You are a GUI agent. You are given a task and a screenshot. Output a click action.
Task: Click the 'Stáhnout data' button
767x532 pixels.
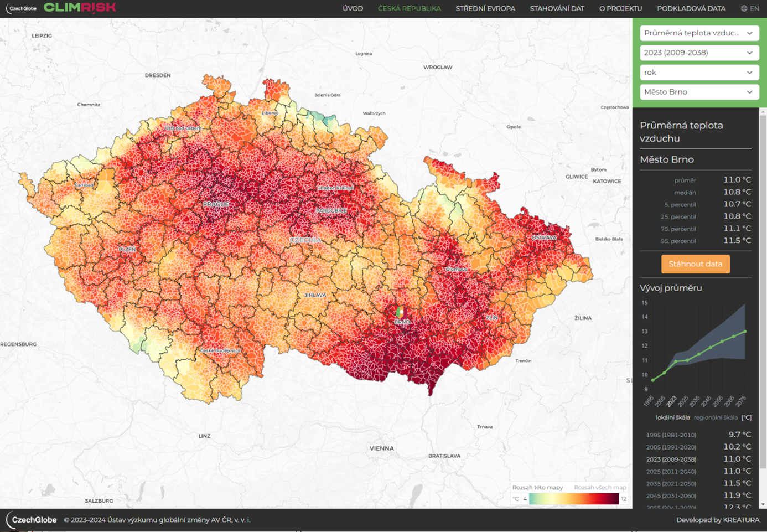[x=695, y=264]
